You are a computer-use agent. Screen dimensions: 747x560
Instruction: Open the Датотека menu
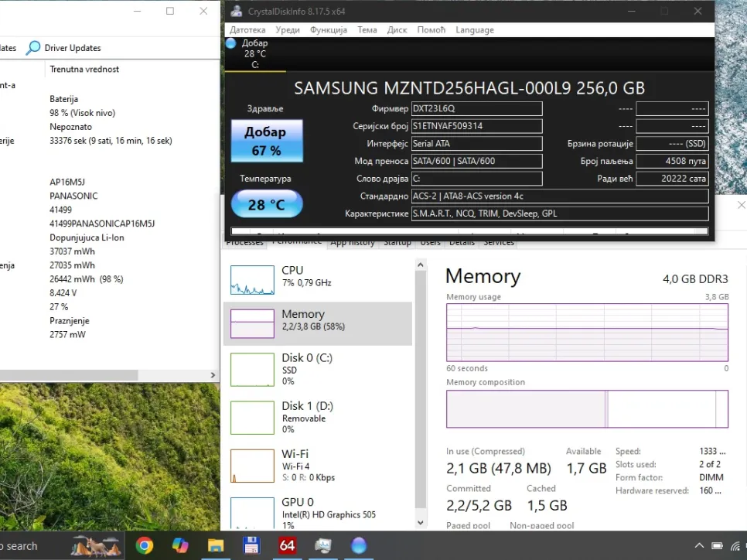point(247,30)
